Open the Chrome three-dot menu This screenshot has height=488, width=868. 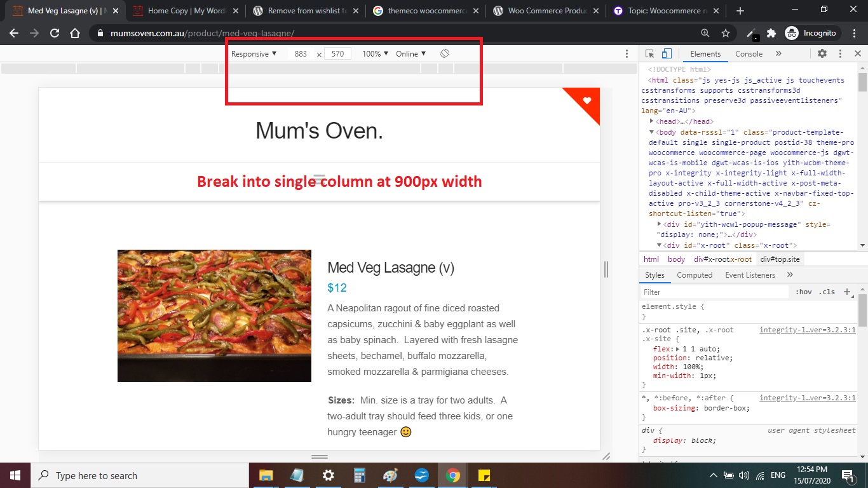tap(853, 33)
